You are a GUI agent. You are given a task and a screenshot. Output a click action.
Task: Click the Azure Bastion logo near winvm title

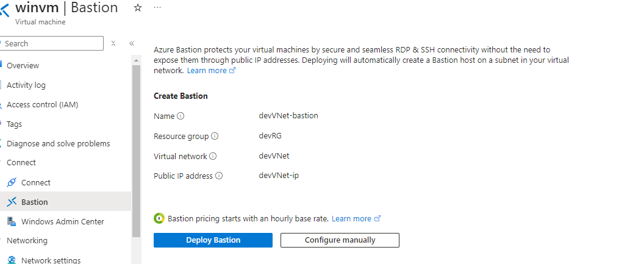4,9
